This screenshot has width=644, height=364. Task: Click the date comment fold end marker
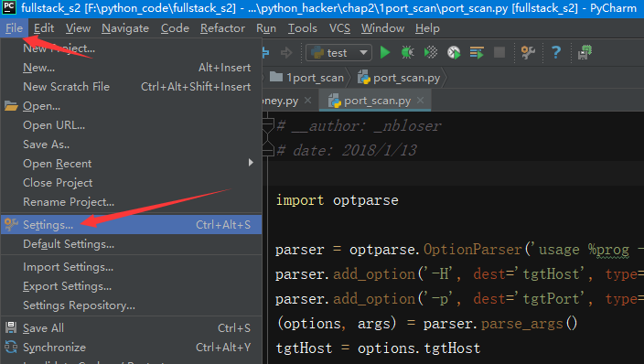tap(268, 150)
